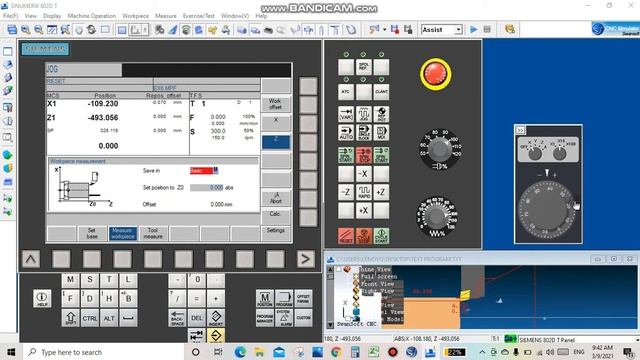Click the zoom out toolbar icon
The image size is (640, 360).
click(38, 29)
